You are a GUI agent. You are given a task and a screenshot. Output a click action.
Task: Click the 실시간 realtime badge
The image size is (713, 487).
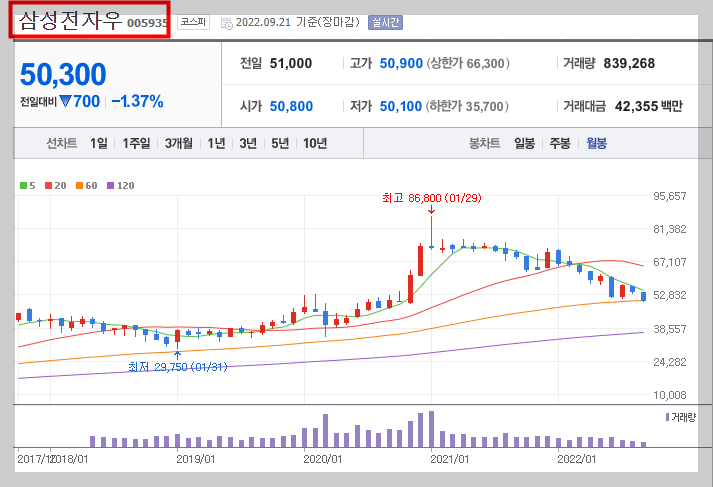point(385,22)
